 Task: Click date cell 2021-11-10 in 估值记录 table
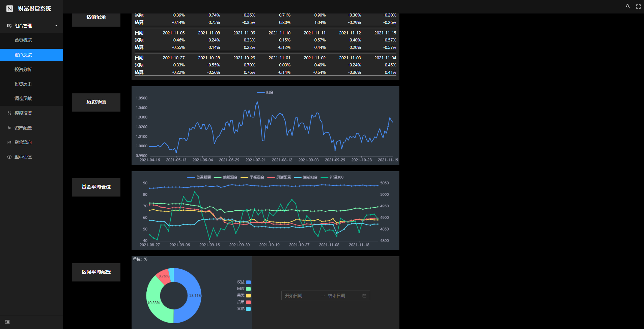click(x=279, y=33)
